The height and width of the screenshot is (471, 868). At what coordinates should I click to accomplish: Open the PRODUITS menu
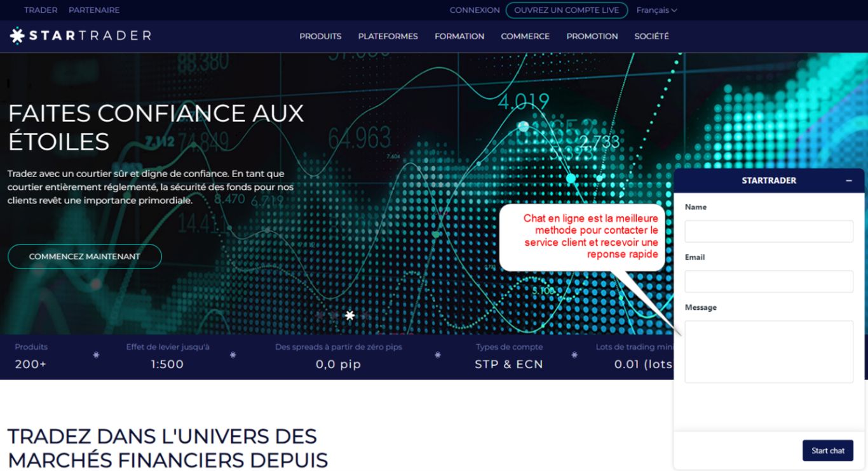pos(320,36)
